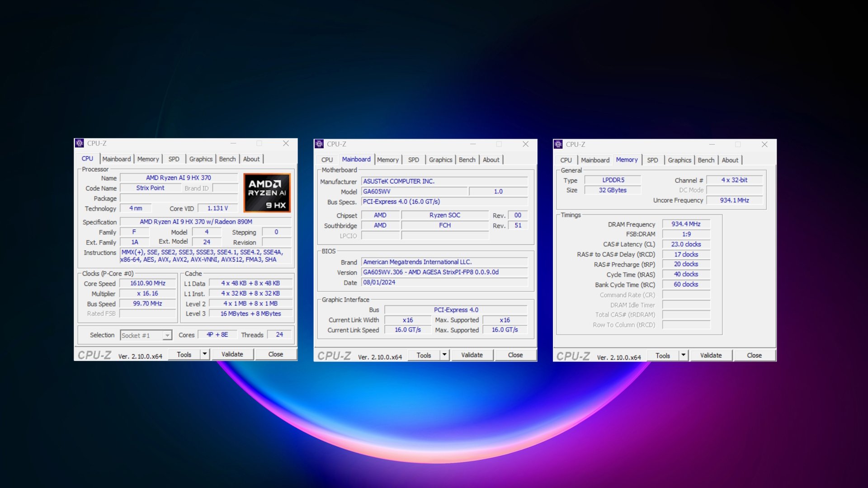Switch to Memory tab in the left window

[148, 159]
